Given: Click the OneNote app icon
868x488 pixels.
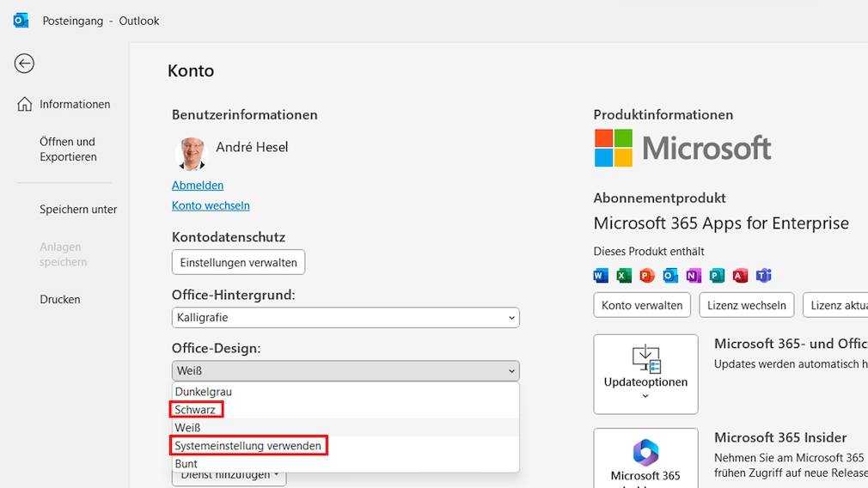Looking at the screenshot, I should [x=694, y=276].
